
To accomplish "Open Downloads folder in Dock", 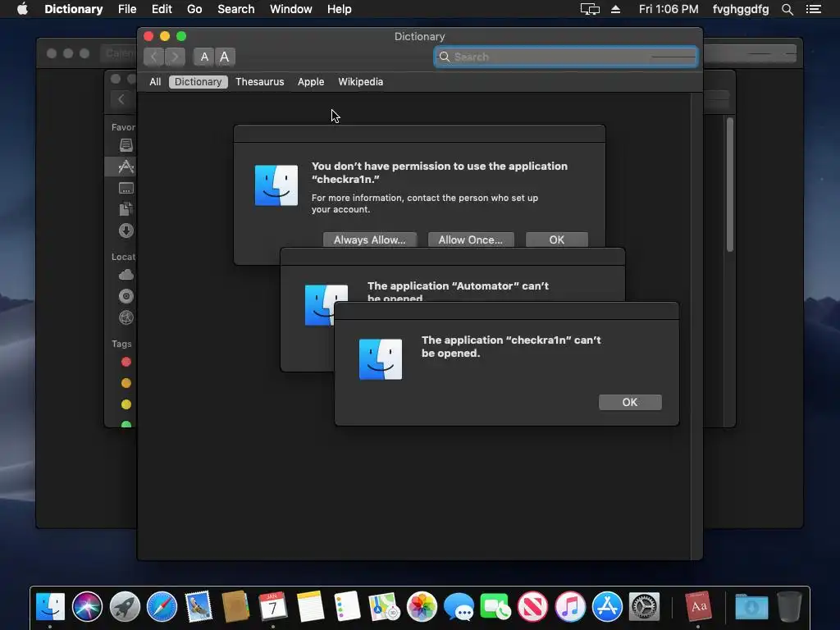I will 751,606.
